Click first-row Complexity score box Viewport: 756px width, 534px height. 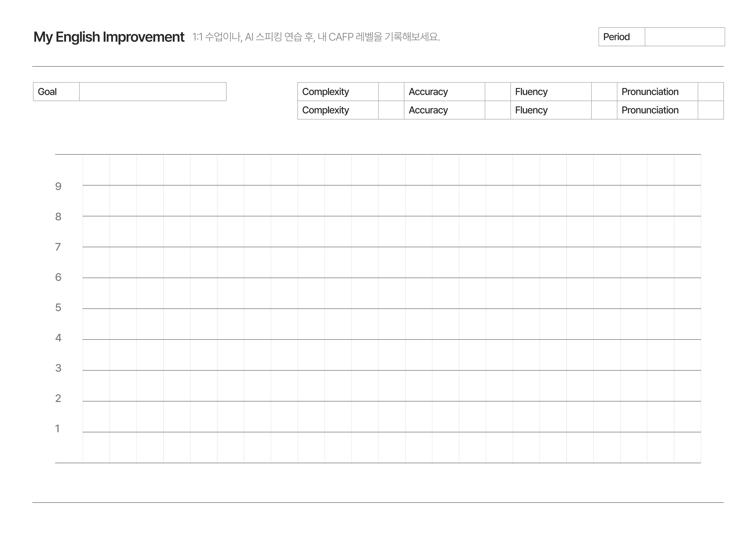pyautogui.click(x=391, y=92)
